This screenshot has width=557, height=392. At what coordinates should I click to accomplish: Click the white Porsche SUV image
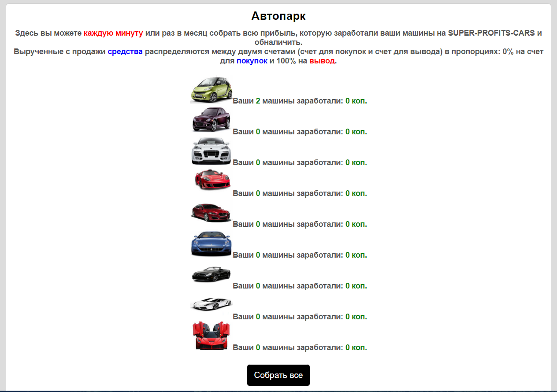coord(211,151)
